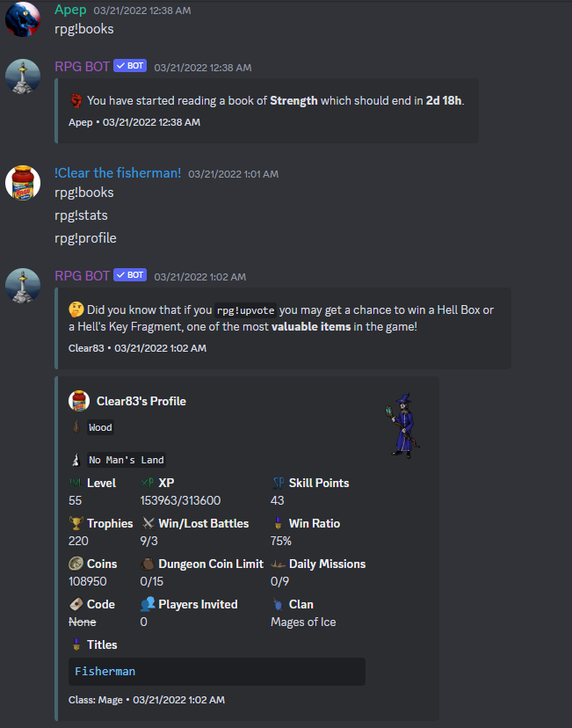View the blue mage character sprite thumbnail
Viewport: 572px width, 728px height.
pos(402,426)
